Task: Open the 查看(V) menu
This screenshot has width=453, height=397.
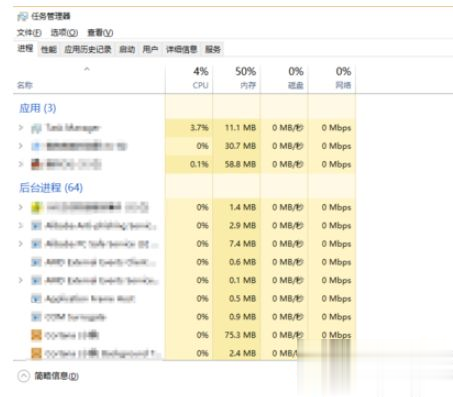Action: [x=100, y=33]
